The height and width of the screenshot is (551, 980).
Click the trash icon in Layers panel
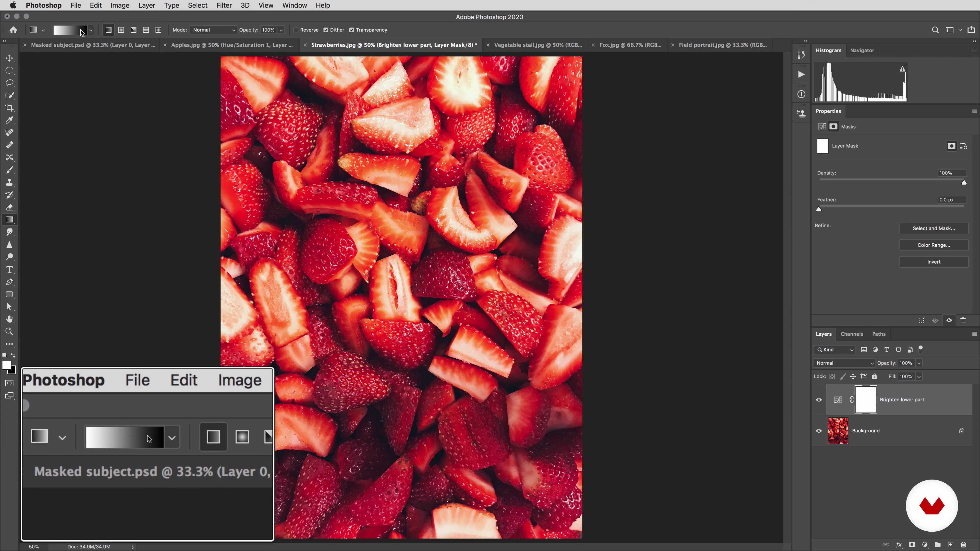[x=963, y=545]
